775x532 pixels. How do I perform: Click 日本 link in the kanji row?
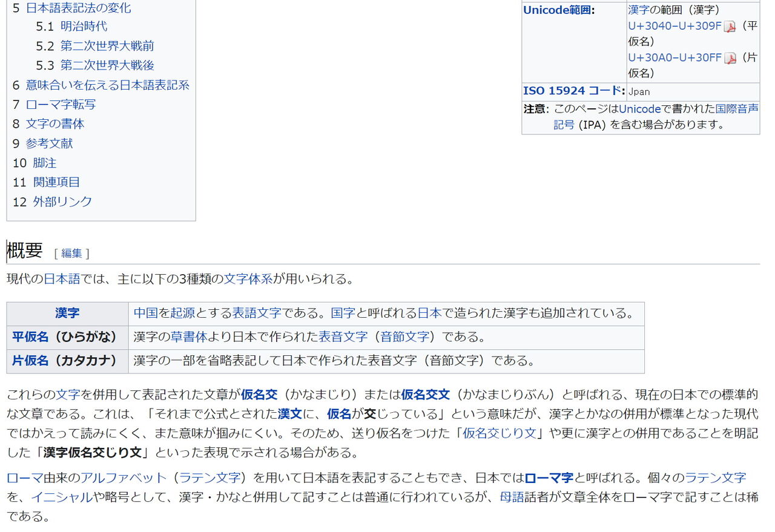point(429,314)
